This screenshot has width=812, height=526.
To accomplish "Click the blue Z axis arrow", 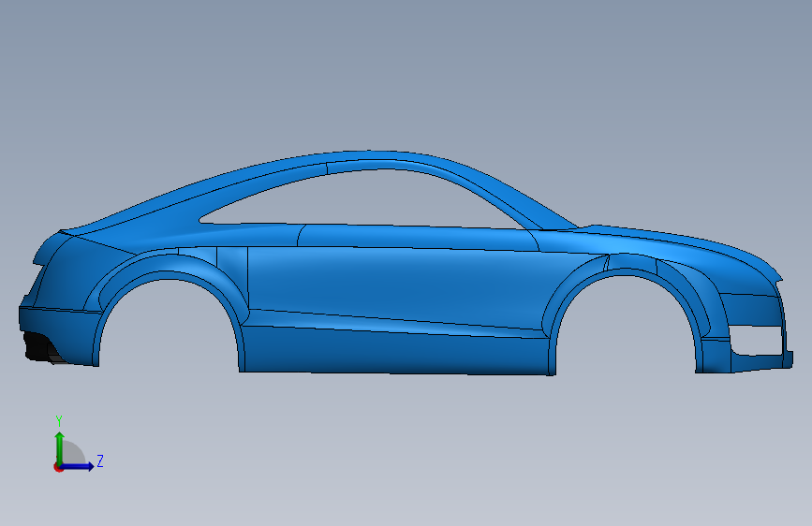I will [x=78, y=466].
